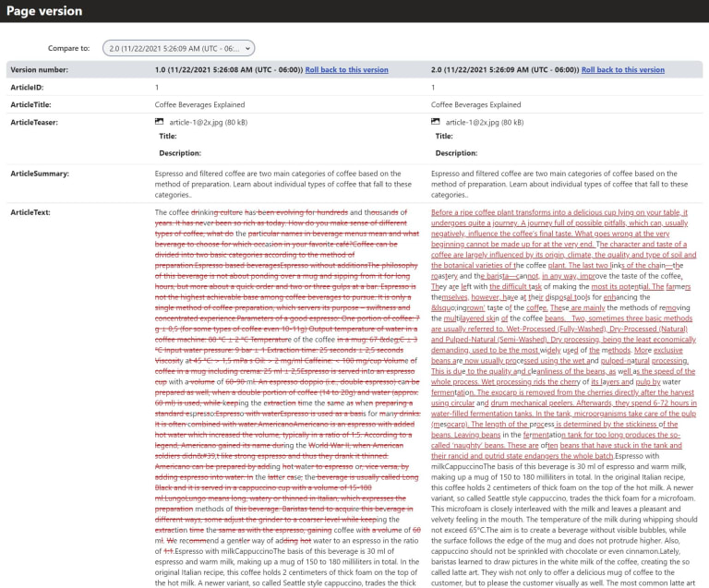
Task: Select Coffee Beverages Explained in version 1.0 column
Action: click(x=199, y=104)
